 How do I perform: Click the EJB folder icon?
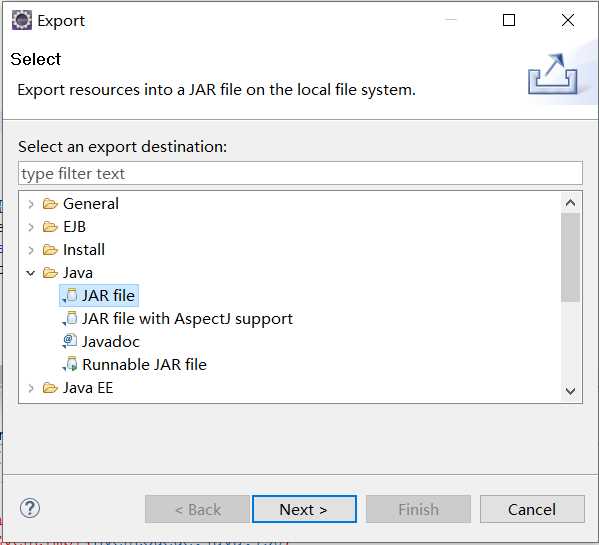(x=50, y=227)
